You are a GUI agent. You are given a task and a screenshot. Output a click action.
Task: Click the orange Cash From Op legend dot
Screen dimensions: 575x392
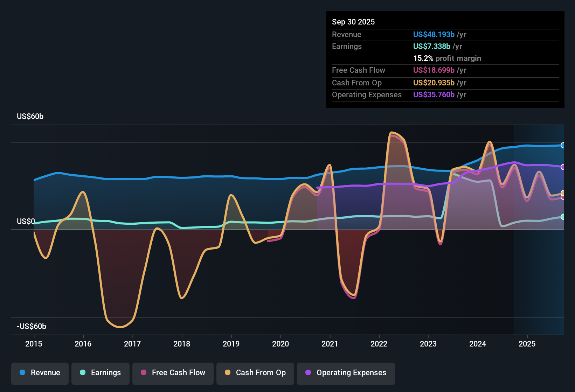coord(227,373)
